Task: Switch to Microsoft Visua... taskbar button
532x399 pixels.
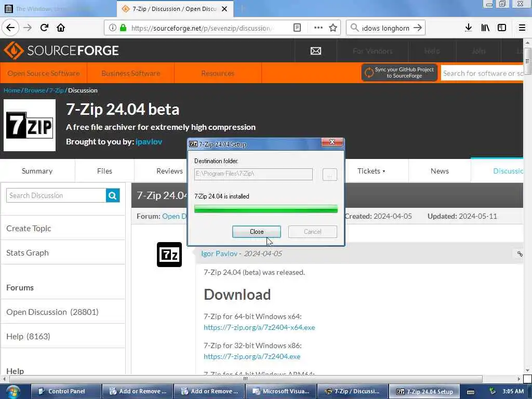Action: (x=281, y=391)
